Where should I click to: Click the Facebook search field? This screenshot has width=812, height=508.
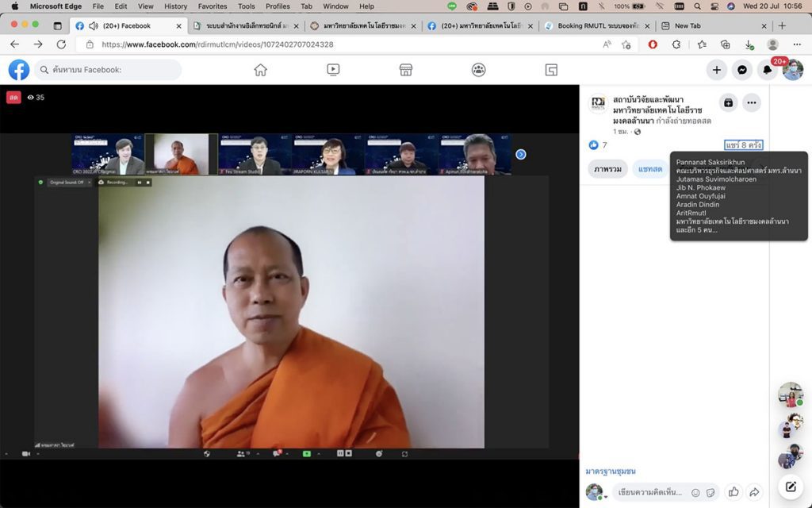pos(107,70)
